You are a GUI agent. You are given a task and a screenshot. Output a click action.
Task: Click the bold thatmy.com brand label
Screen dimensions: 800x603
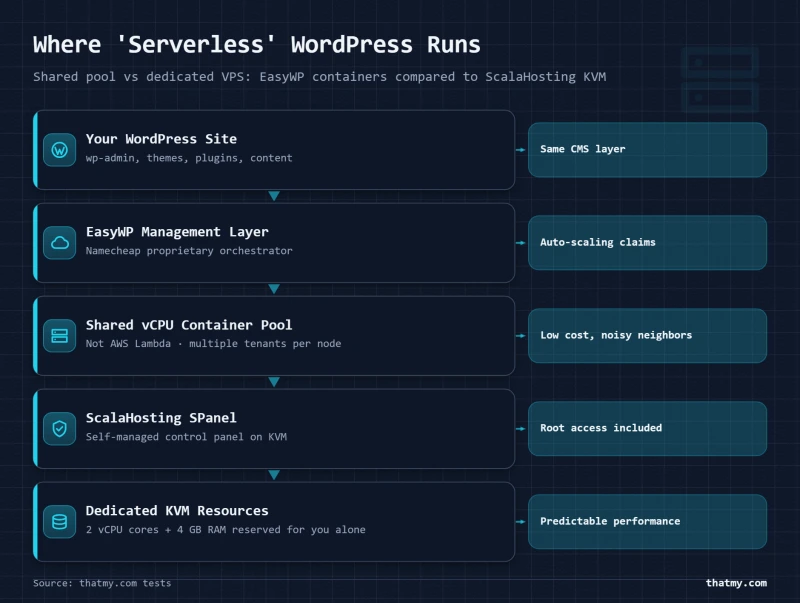(736, 583)
